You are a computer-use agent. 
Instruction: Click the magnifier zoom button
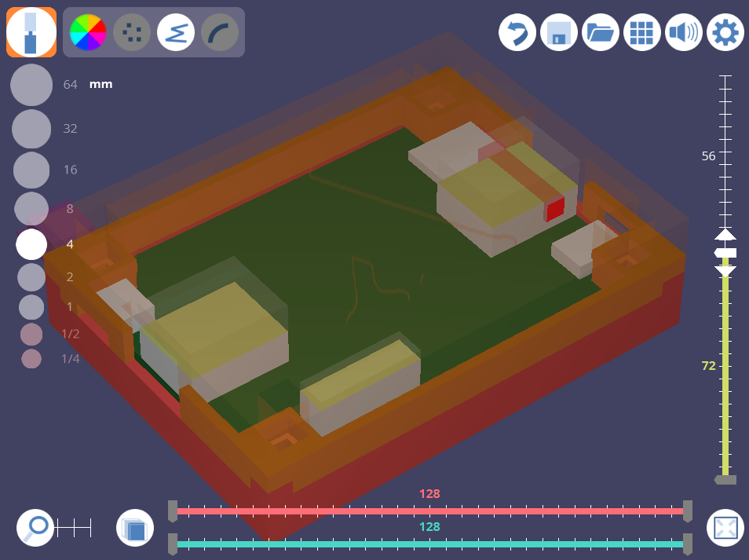(x=36, y=528)
